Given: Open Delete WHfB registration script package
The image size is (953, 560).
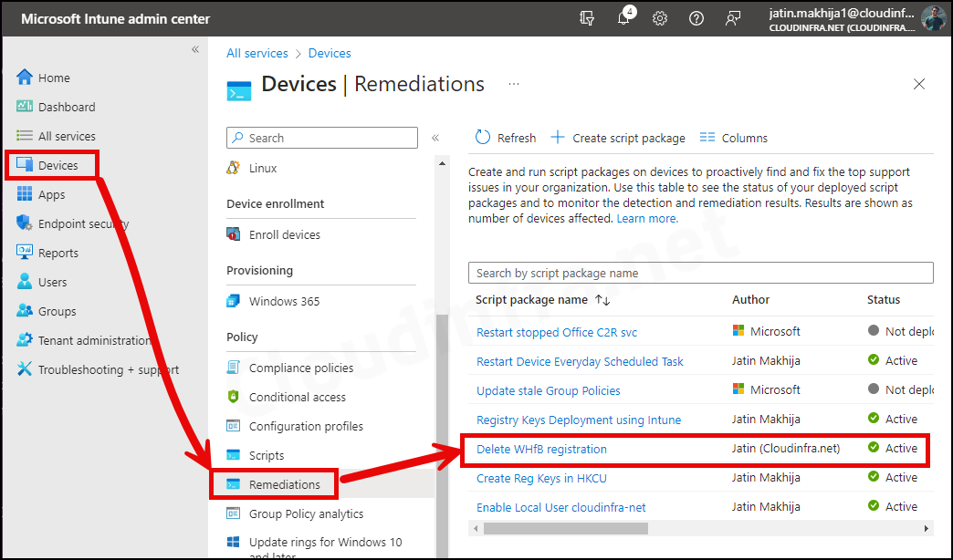Looking at the screenshot, I should 541,449.
